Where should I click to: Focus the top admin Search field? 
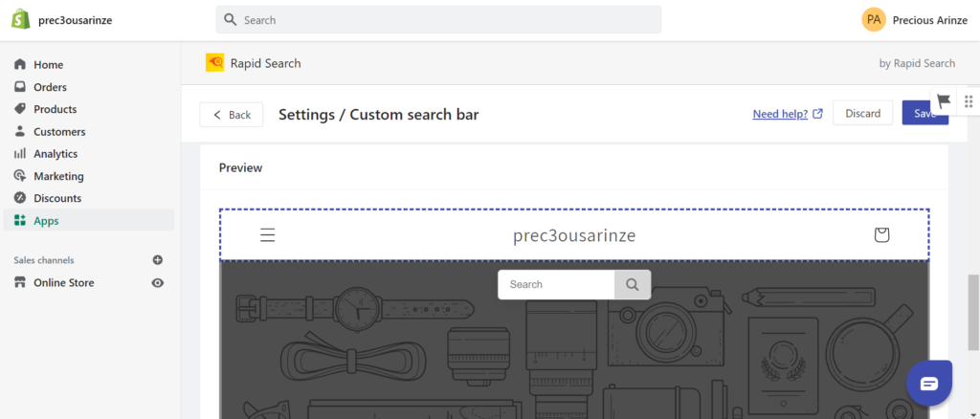[x=438, y=20]
